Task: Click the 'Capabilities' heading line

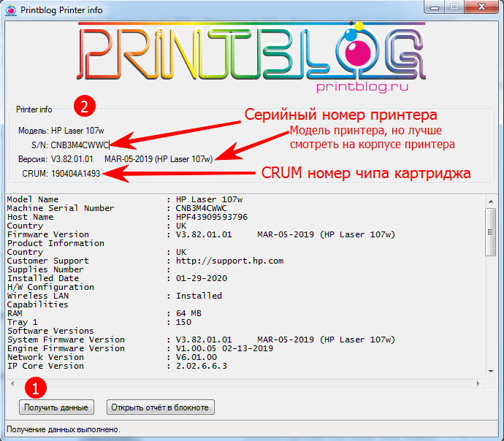Action: [x=37, y=304]
